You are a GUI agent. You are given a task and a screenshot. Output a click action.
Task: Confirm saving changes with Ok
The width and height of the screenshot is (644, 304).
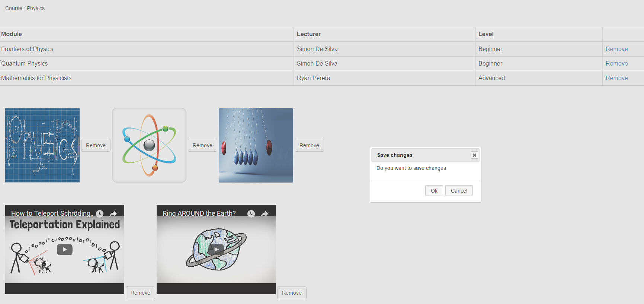pyautogui.click(x=434, y=191)
